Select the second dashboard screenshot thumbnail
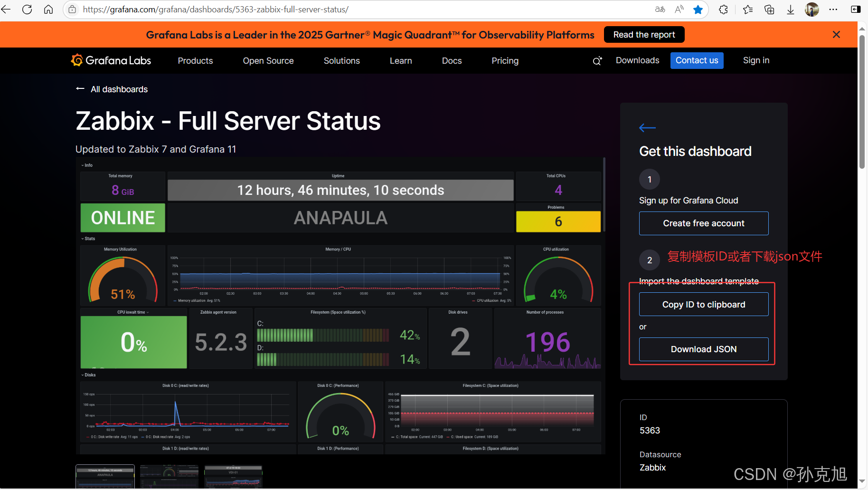The image size is (868, 490). pyautogui.click(x=170, y=477)
